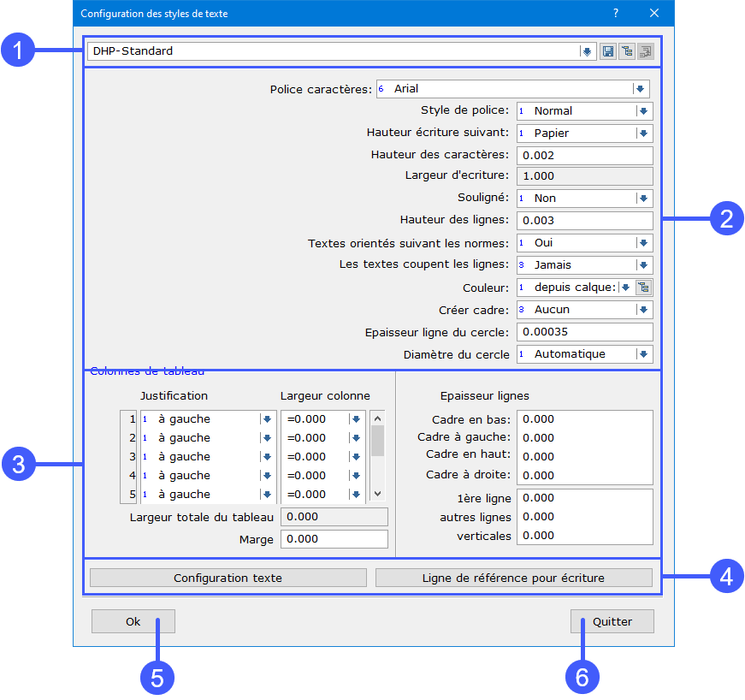Open the Police caractères Arial dropdown

pos(639,89)
